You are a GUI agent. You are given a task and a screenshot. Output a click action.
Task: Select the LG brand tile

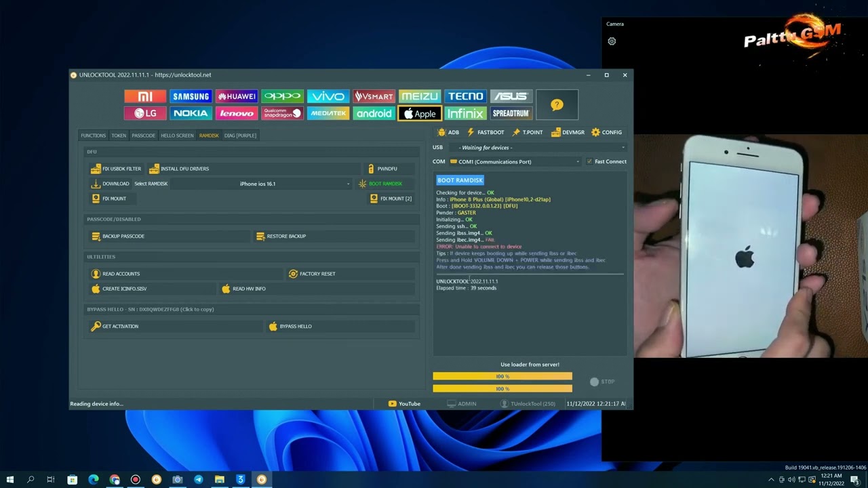(x=145, y=113)
